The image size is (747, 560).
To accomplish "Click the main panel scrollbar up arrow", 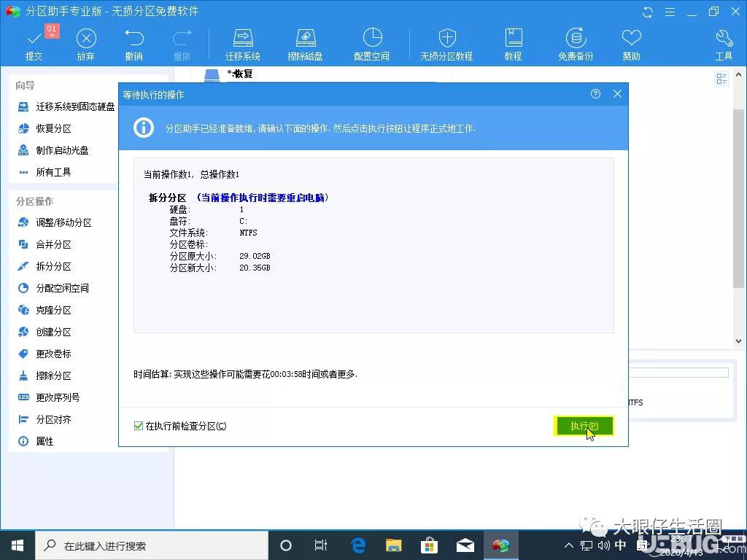I will pyautogui.click(x=738, y=75).
